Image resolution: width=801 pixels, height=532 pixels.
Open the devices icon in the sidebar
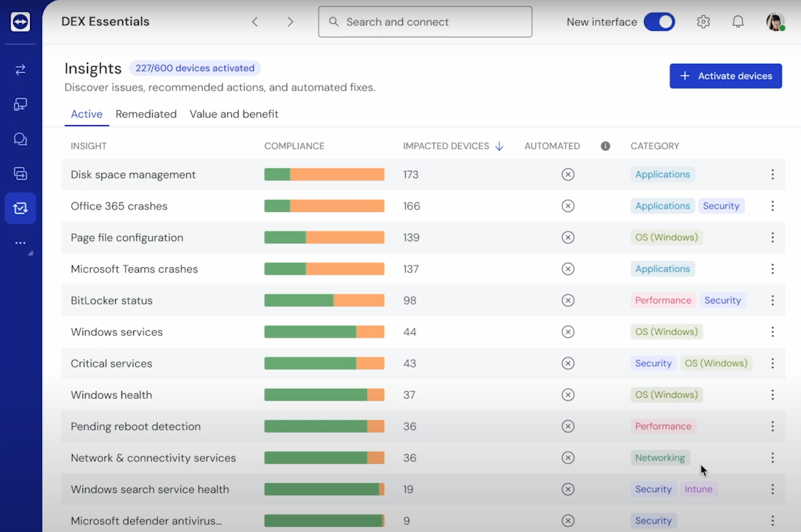[x=21, y=105]
